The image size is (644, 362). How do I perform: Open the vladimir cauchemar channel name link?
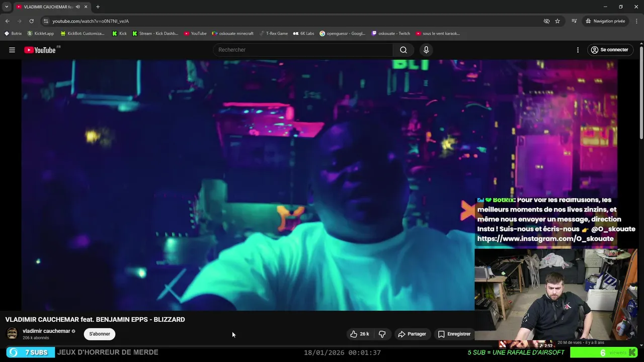pyautogui.click(x=46, y=331)
